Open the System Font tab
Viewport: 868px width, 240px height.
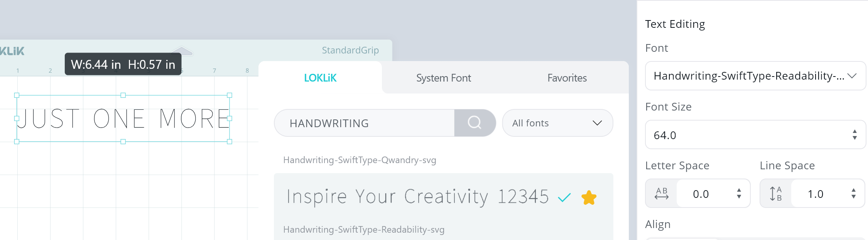pyautogui.click(x=444, y=78)
